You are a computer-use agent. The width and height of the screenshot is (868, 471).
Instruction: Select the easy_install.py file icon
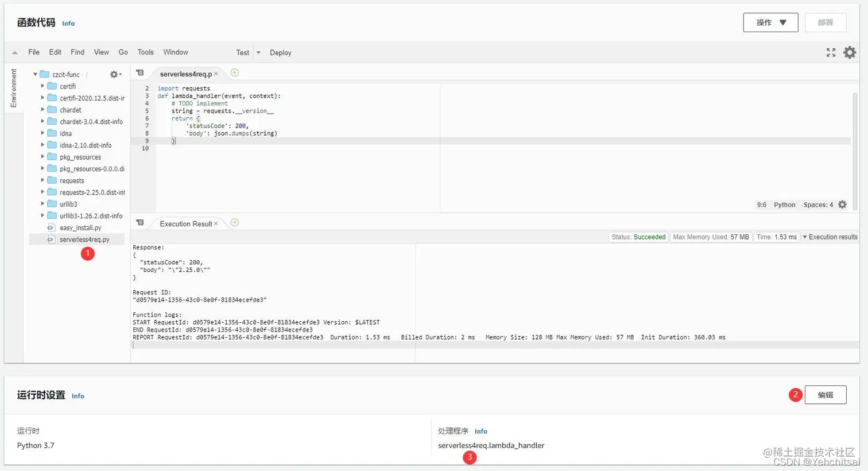(51, 227)
